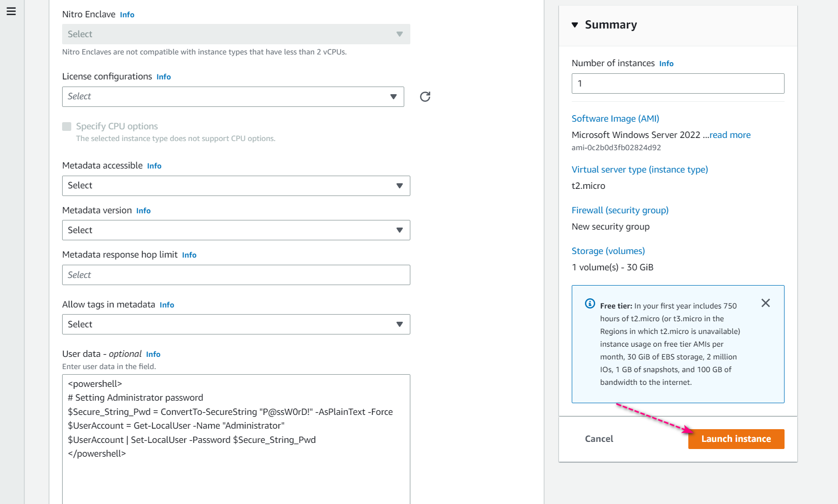Focus the Number of instances field
Screen dimensions: 838x504
678,83
